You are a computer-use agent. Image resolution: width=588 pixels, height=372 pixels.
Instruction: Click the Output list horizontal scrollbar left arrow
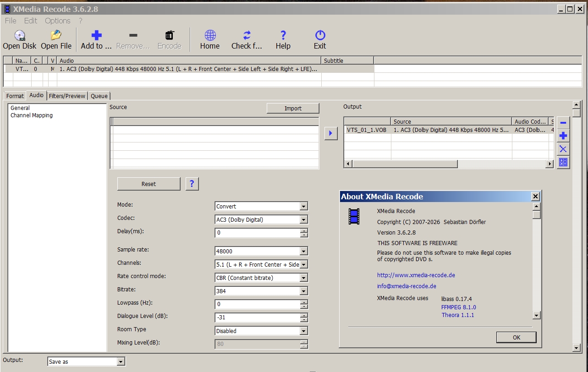tap(348, 164)
